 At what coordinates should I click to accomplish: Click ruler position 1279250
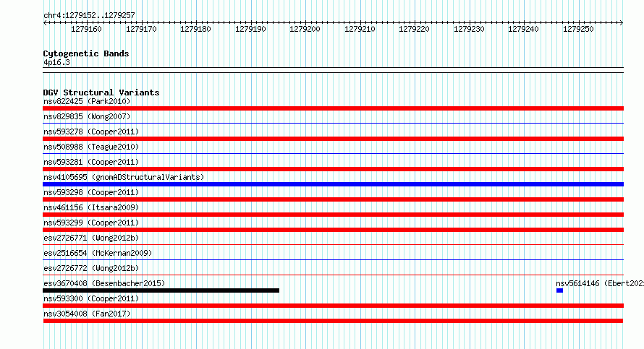(578, 29)
